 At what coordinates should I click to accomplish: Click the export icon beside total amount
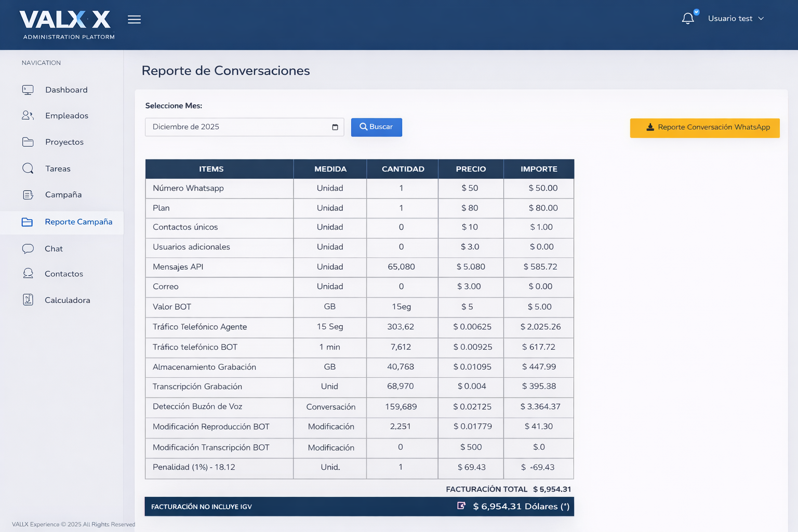[x=461, y=506]
